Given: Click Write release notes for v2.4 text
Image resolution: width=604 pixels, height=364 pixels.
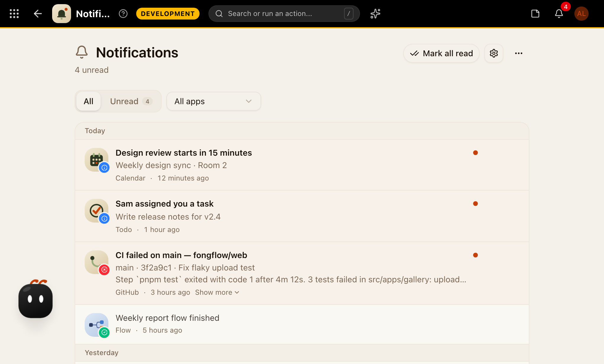Looking at the screenshot, I should [168, 217].
